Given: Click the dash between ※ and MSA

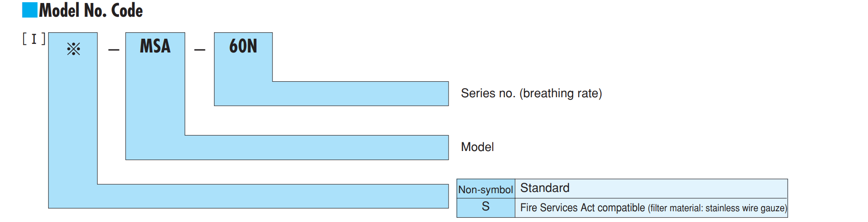Looking at the screenshot, I should (x=113, y=50).
